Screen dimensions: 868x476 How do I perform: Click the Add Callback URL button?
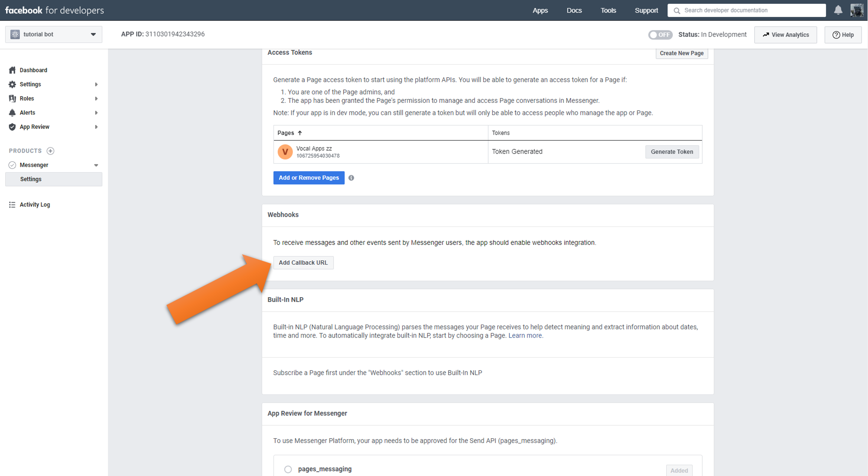[303, 263]
